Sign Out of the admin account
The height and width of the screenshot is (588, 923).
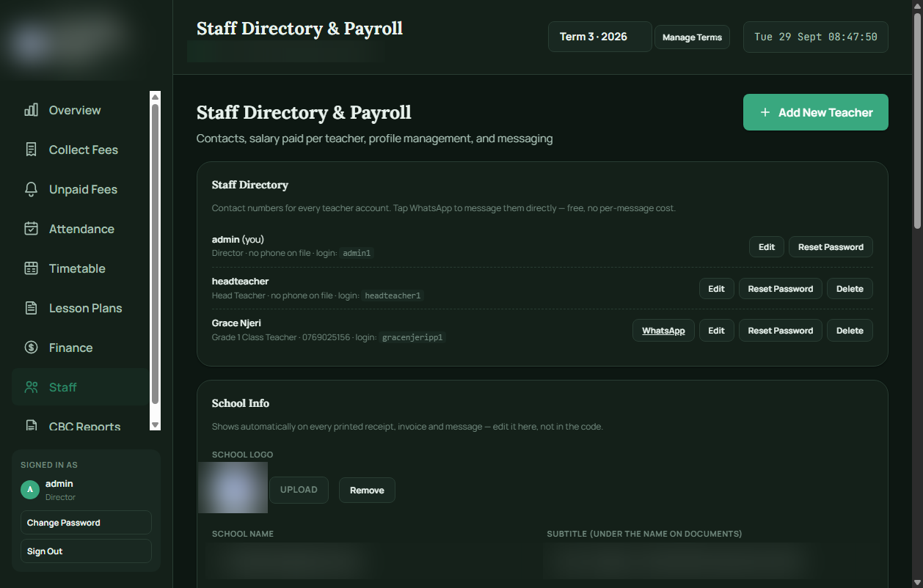pyautogui.click(x=86, y=551)
